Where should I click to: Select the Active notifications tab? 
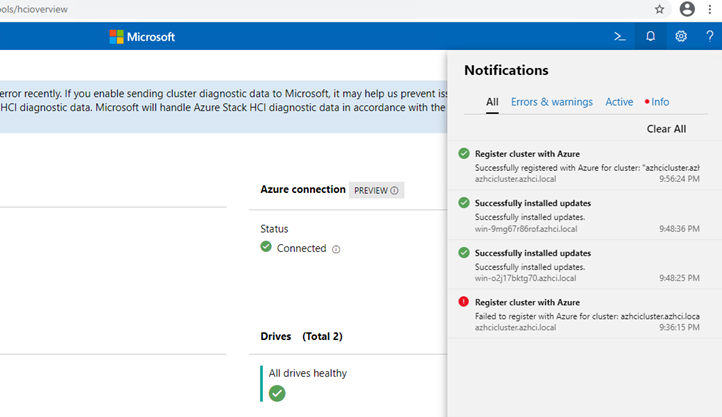pos(619,102)
